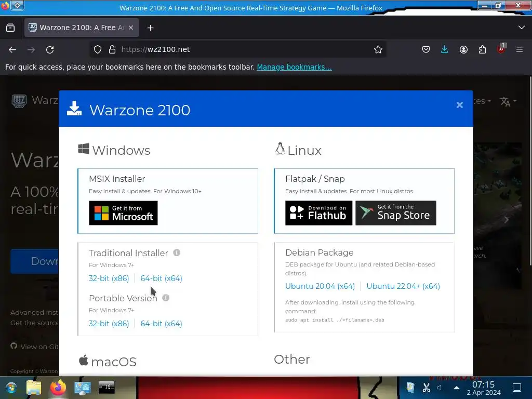Open the taskbar Start menu icon
This screenshot has height=399, width=532.
coord(11,388)
